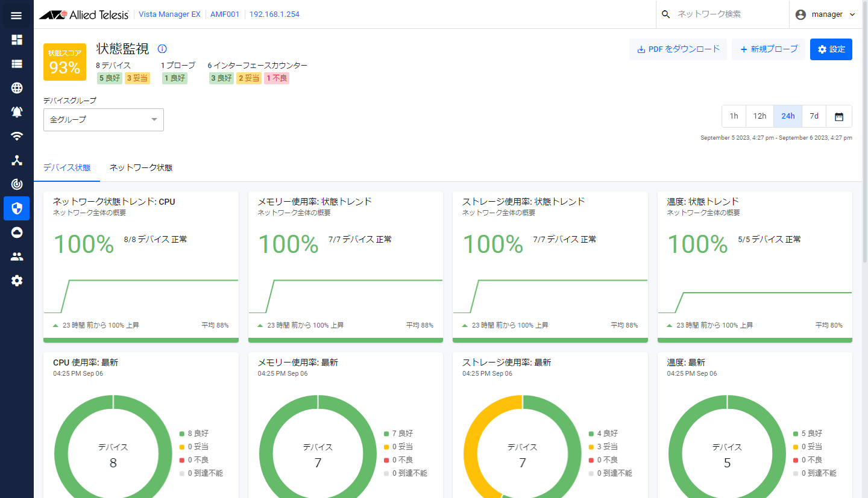The image size is (868, 498).
Task: Click the cloud icon in sidebar
Action: click(17, 232)
